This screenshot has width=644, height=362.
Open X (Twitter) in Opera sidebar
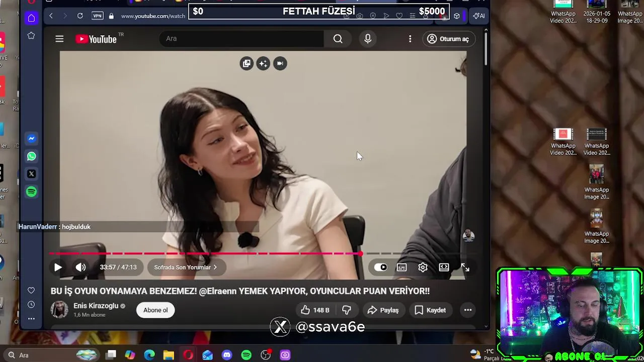tap(31, 174)
